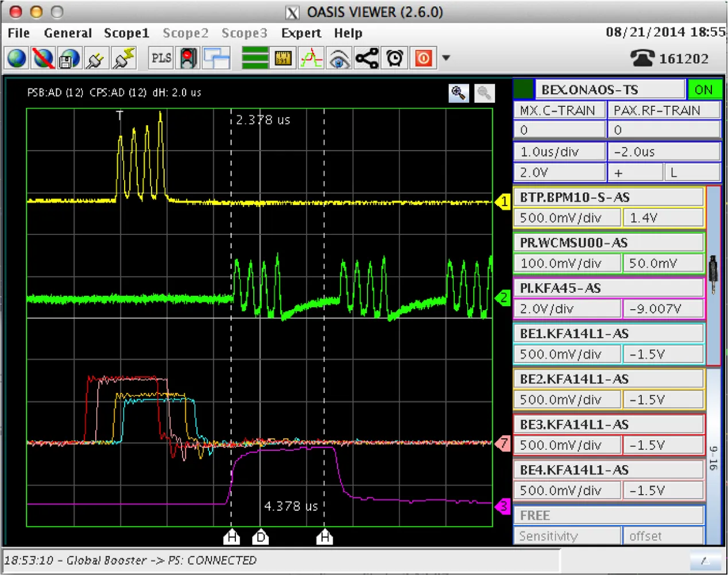The width and height of the screenshot is (728, 575).
Task: Click the plug with lightning bolt icon
Action: (123, 59)
